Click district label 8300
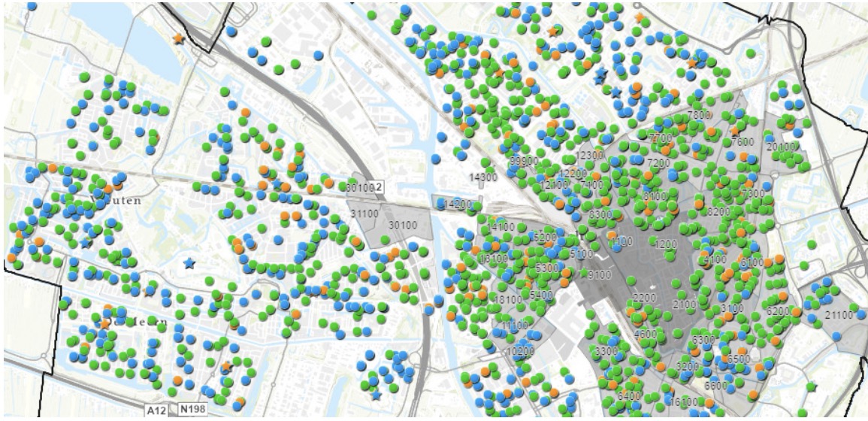The height and width of the screenshot is (421, 868). [x=600, y=214]
